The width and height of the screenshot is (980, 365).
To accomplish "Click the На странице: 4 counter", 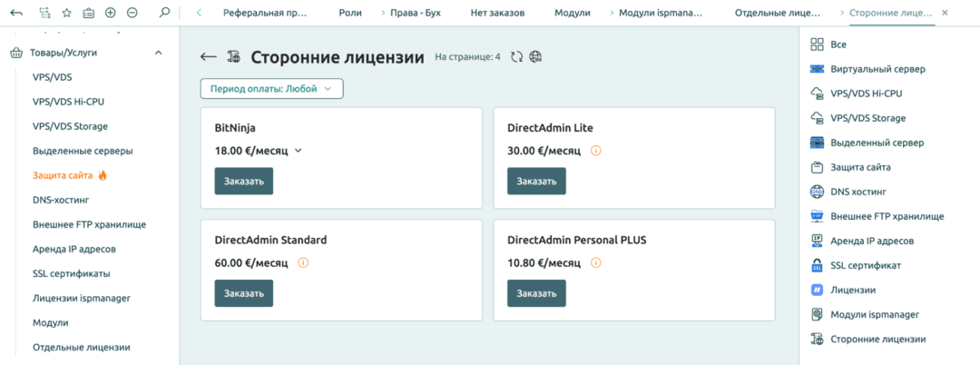I will (467, 57).
